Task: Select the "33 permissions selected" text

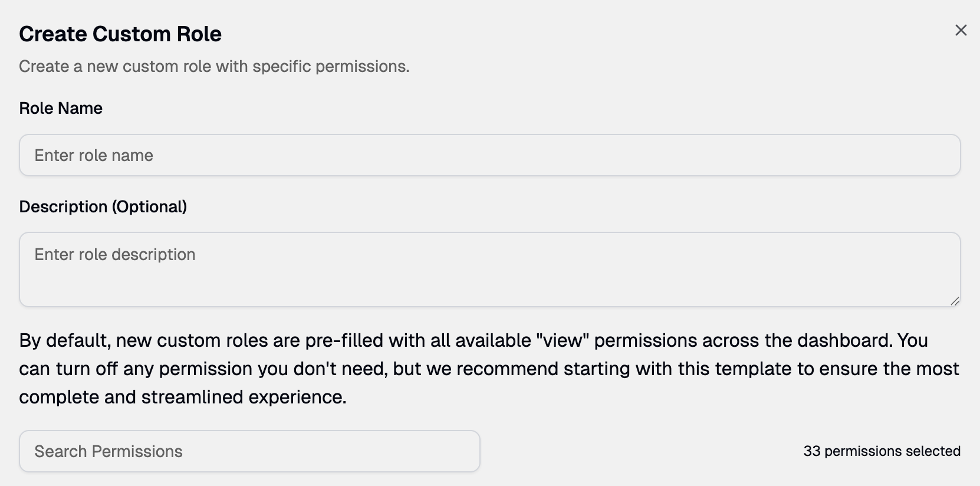Action: [x=882, y=451]
